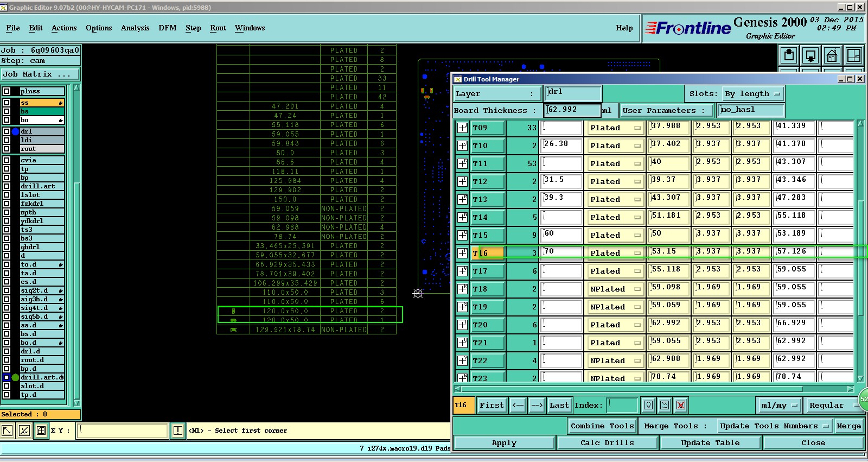
Task: Open the DFM menu
Action: (167, 28)
